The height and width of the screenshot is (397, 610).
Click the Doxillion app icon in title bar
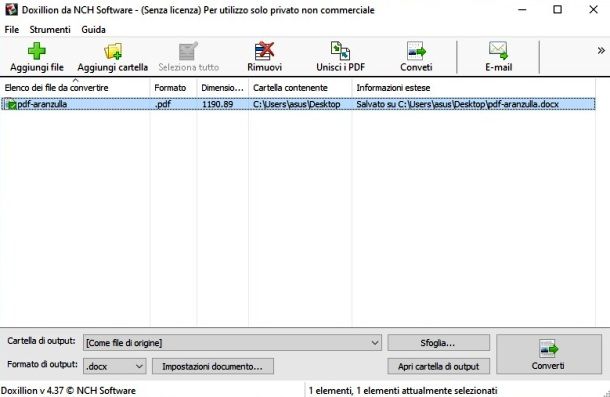click(x=11, y=9)
